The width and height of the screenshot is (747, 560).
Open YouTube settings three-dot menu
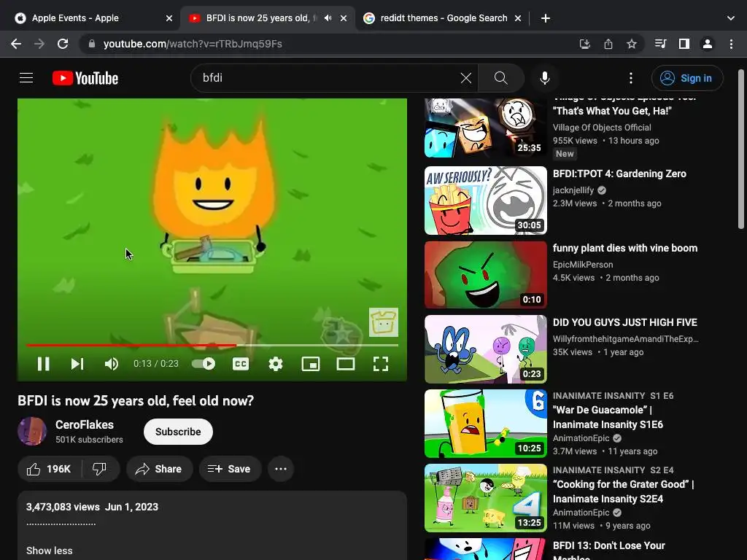click(x=631, y=78)
